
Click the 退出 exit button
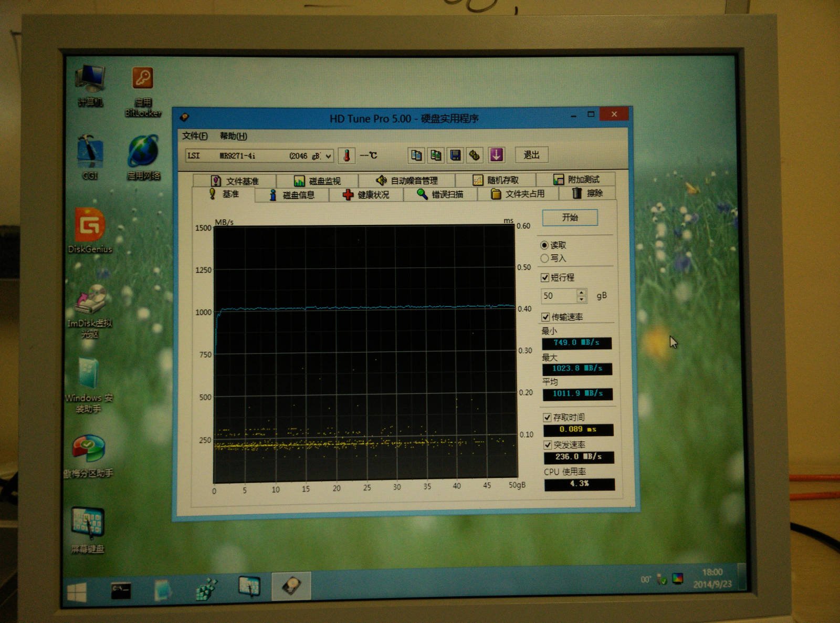pyautogui.click(x=531, y=154)
